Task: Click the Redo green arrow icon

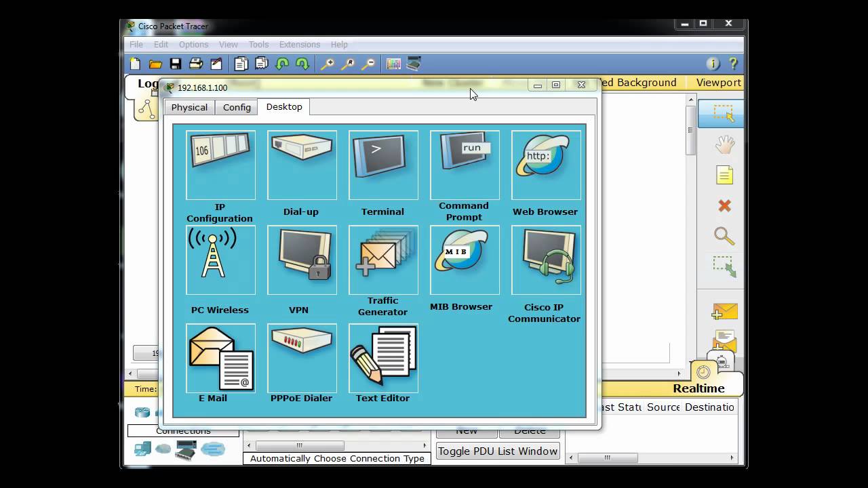Action: pos(302,64)
